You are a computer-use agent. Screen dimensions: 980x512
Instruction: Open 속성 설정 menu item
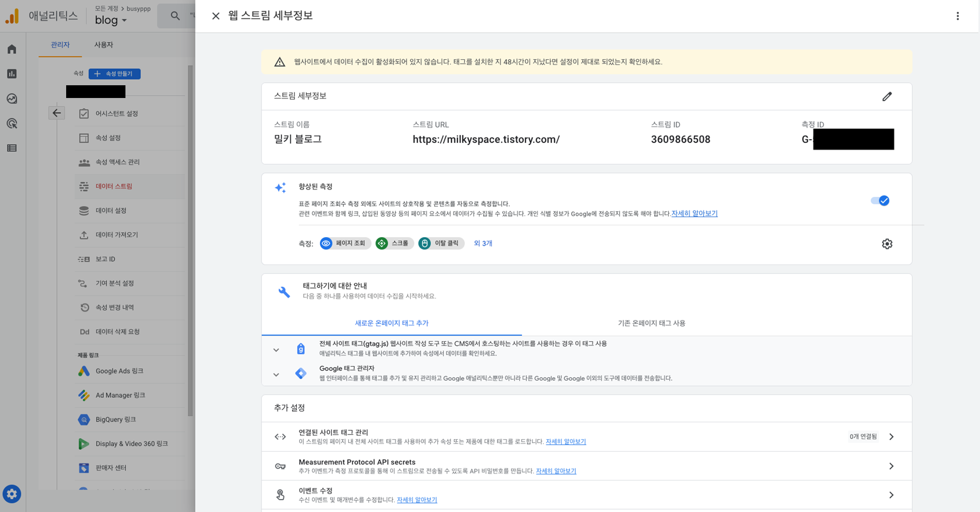(130, 138)
